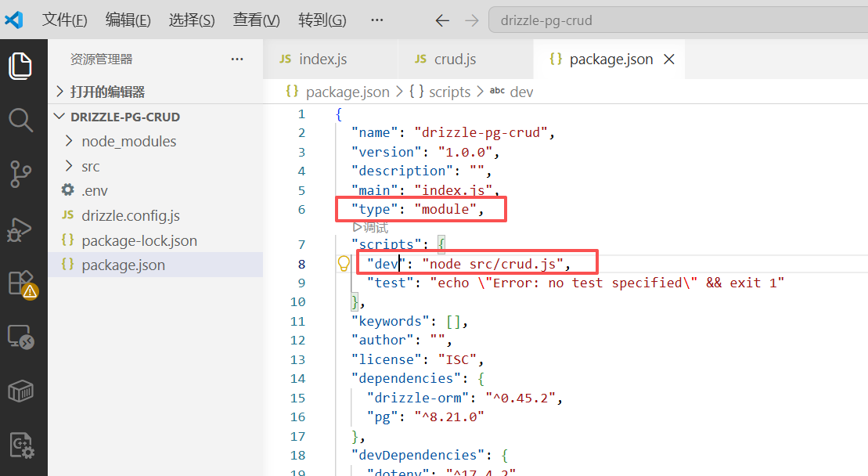Collapse the DRIZZLE-PG-CRUD folder section
The height and width of the screenshot is (476, 868).
(155, 117)
